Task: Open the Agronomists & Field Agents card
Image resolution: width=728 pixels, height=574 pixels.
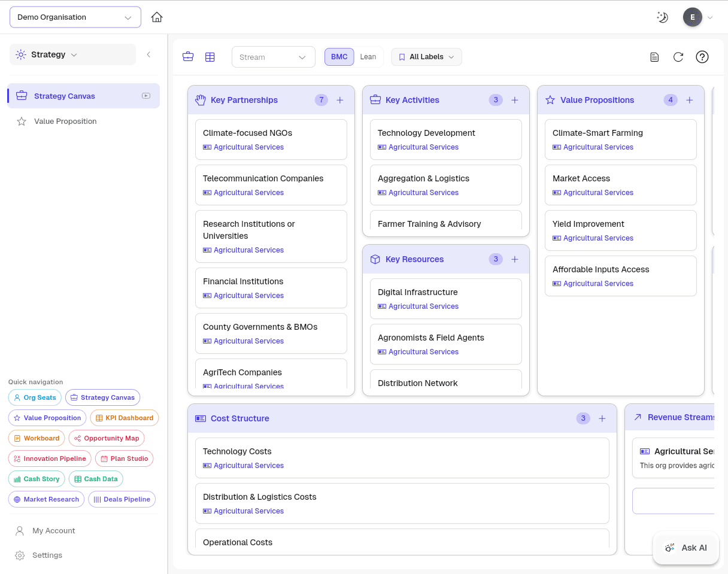Action: pos(446,344)
